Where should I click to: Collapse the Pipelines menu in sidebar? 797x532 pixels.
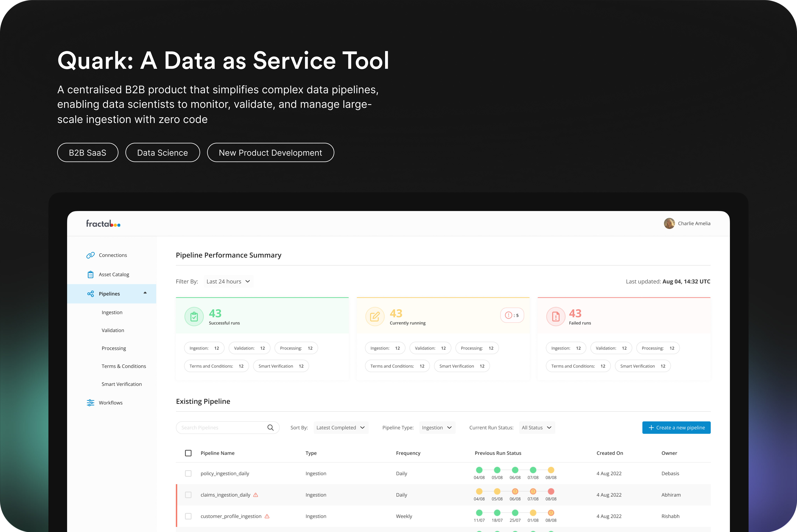(x=145, y=293)
